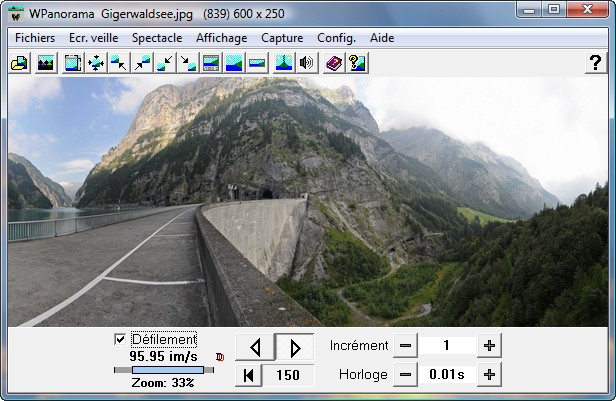Click the WPanorama title bar app icon
Screen dimensions: 616x401
click(16, 15)
